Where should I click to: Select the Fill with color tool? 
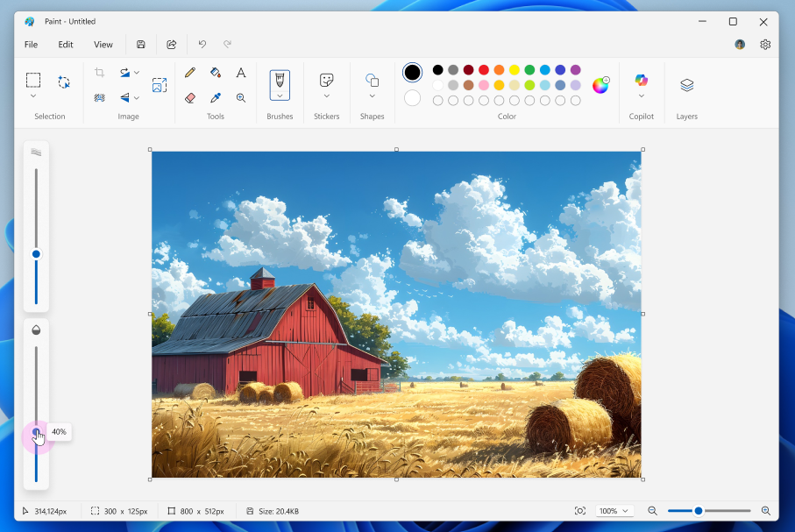[216, 73]
